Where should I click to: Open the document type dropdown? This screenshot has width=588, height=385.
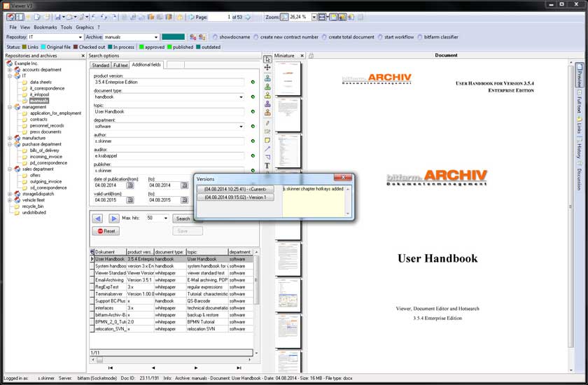pyautogui.click(x=241, y=97)
